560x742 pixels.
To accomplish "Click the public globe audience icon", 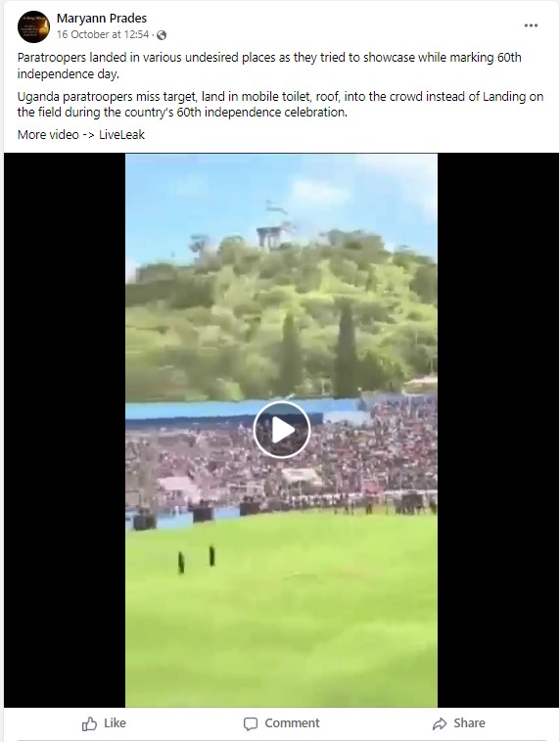I will (162, 35).
